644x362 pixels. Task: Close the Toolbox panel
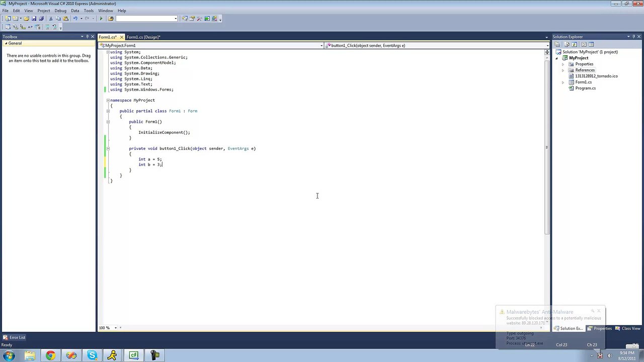coord(93,37)
